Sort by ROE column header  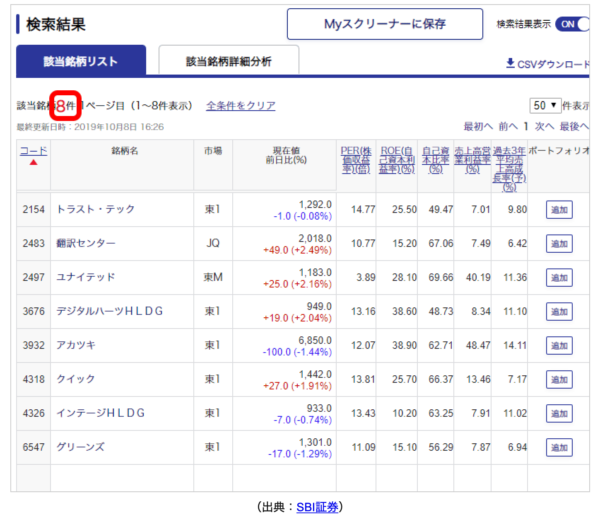pos(395,157)
